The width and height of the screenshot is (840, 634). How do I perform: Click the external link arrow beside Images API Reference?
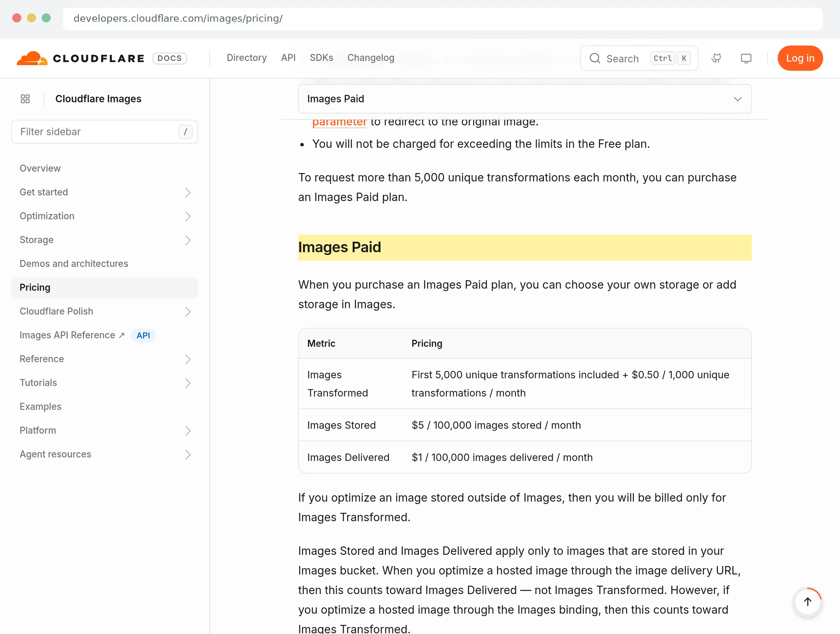point(121,335)
